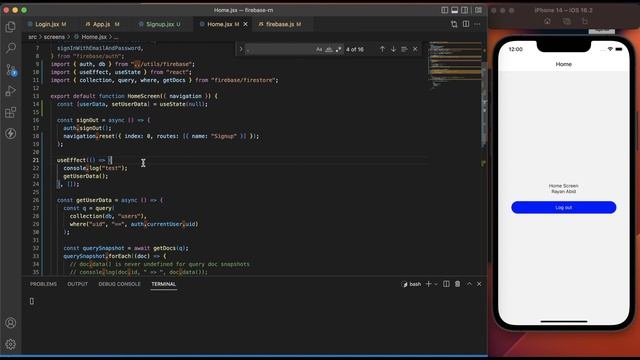Click the Simulator Home button icon

(547, 21)
